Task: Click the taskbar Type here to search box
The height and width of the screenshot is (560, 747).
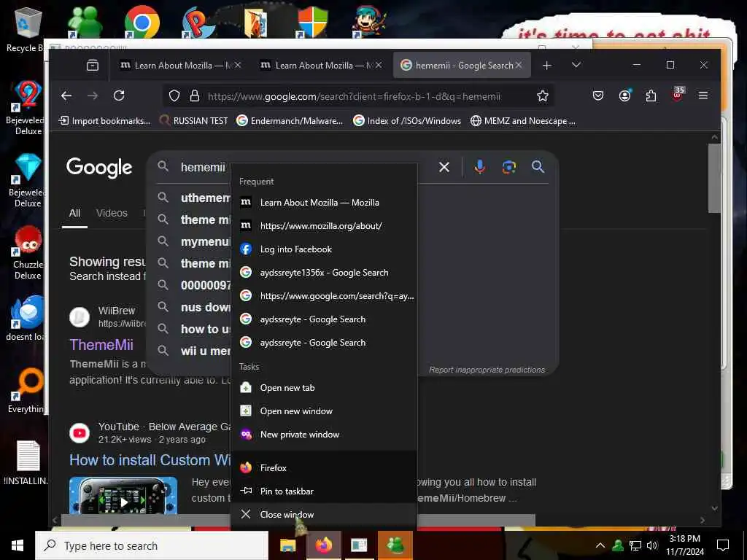Action: coord(152,545)
